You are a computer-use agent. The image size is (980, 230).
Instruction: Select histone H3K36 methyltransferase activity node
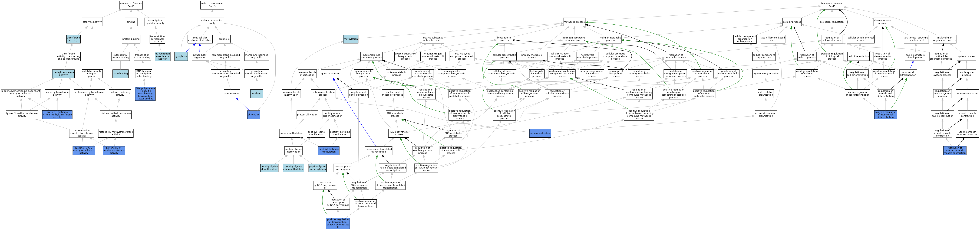[x=84, y=150]
